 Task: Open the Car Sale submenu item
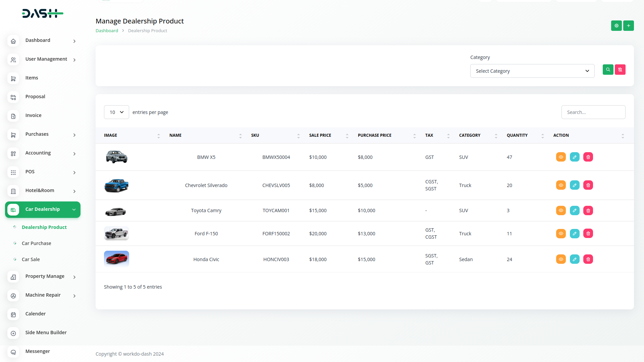pos(31,259)
